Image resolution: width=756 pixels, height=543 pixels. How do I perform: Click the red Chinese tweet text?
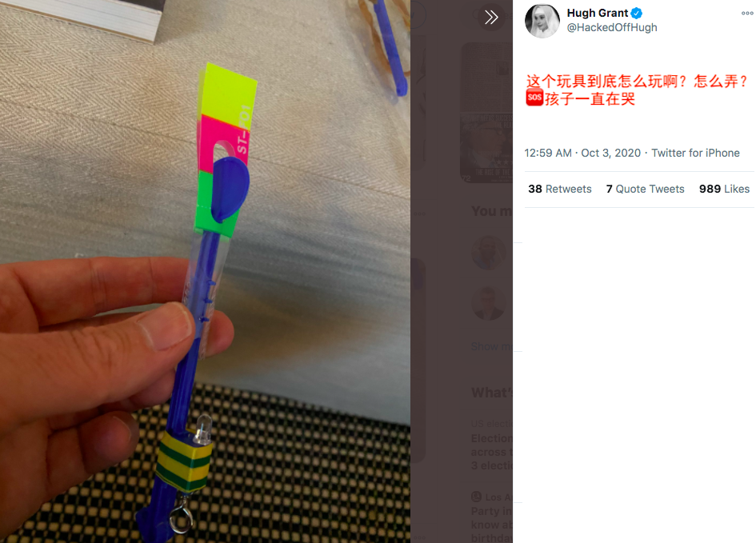[x=637, y=90]
